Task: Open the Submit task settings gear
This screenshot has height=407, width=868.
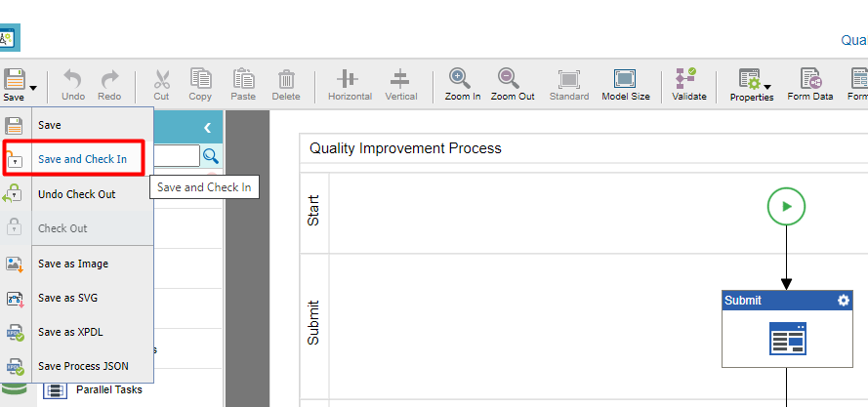Action: click(x=844, y=301)
